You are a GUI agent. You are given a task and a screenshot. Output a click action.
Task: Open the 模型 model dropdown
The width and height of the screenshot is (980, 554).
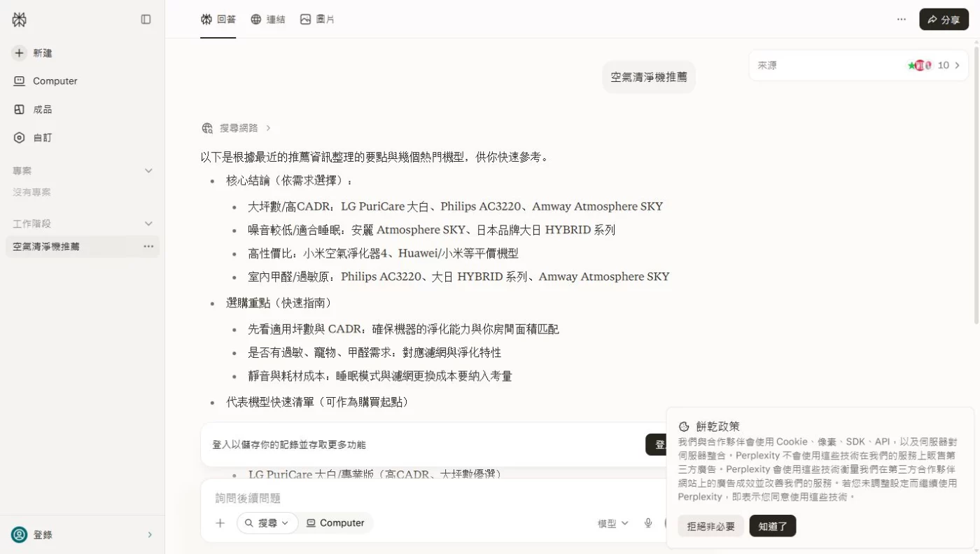(x=613, y=523)
